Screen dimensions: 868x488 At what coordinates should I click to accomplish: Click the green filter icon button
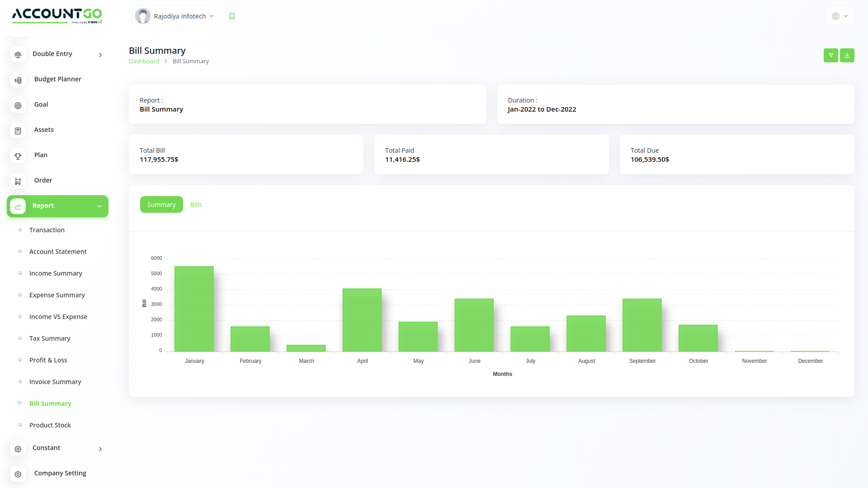tap(830, 55)
